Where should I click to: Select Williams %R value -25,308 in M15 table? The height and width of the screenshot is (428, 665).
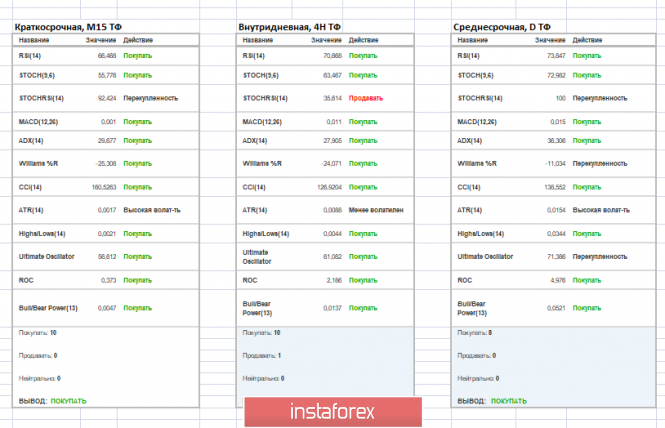[x=106, y=163]
